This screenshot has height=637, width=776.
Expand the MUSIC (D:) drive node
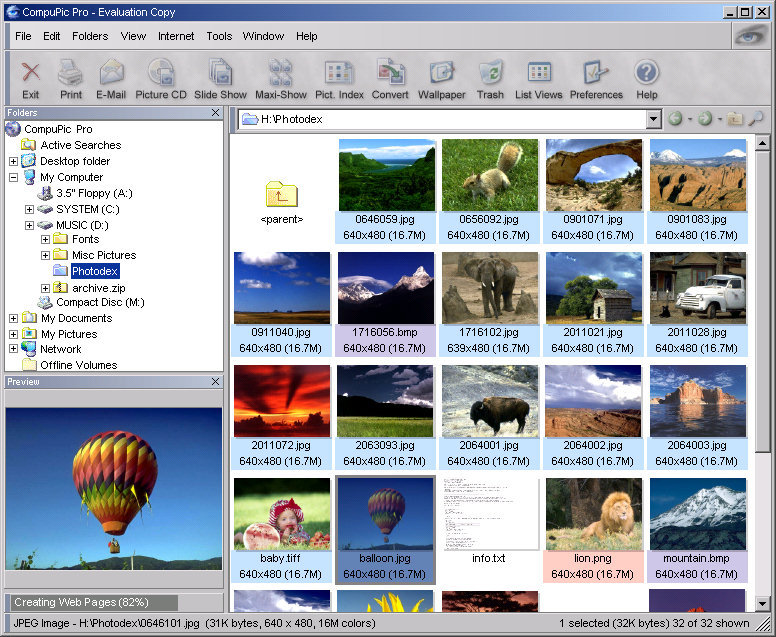point(29,225)
